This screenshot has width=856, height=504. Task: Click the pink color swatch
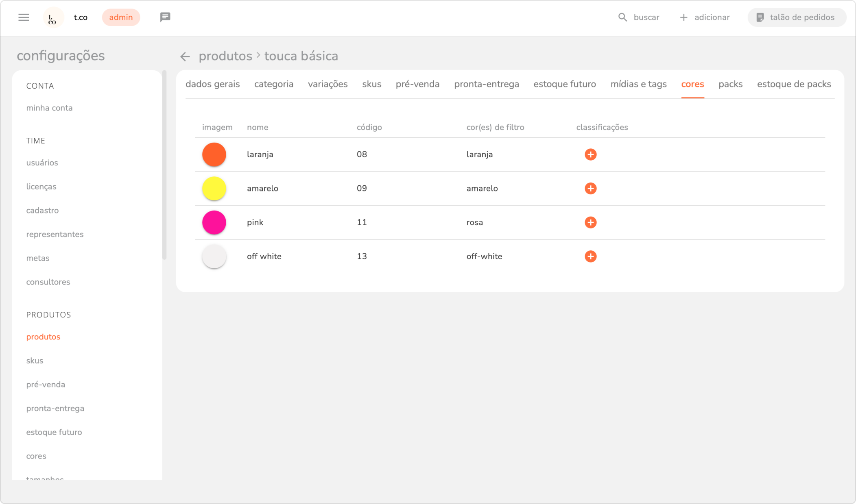[214, 222]
